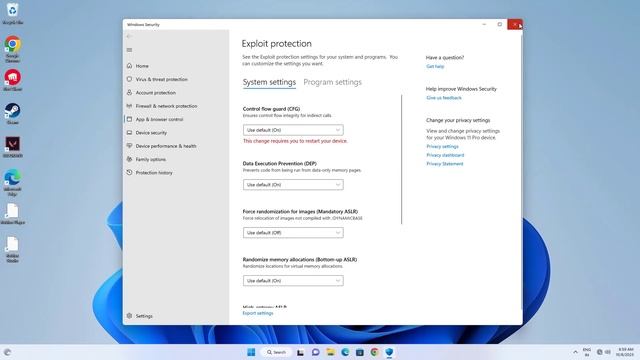Screen dimensions: 640x360
Task: Minimize the Windows Security window
Action: coord(484,24)
